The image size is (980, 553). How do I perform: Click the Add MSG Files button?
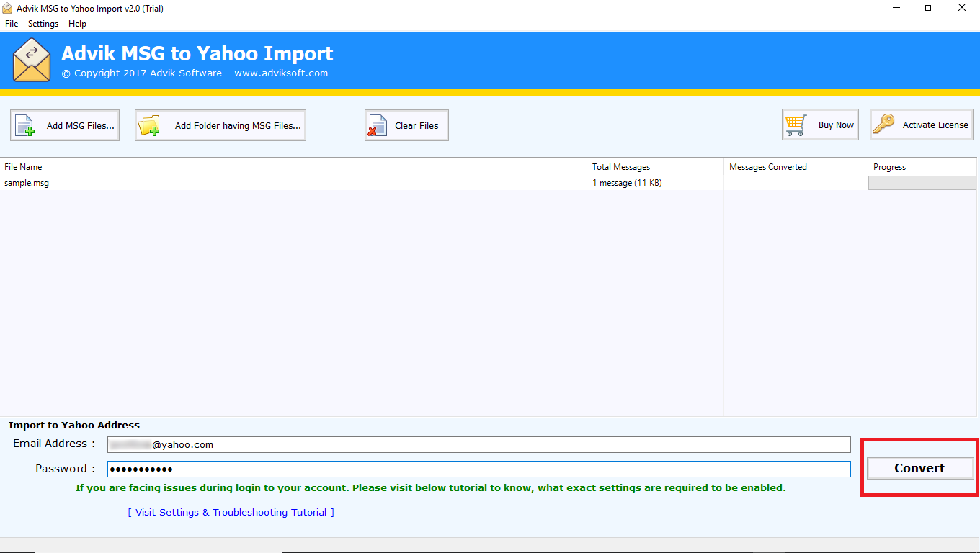coord(65,125)
